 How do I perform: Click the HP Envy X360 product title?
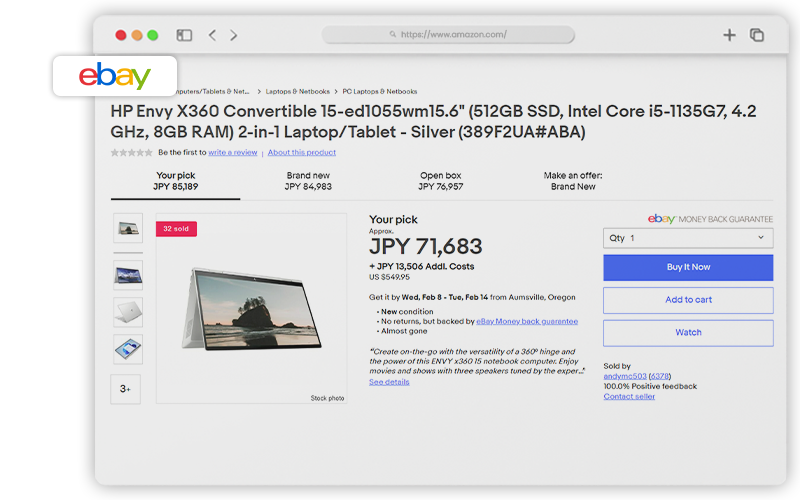point(434,121)
